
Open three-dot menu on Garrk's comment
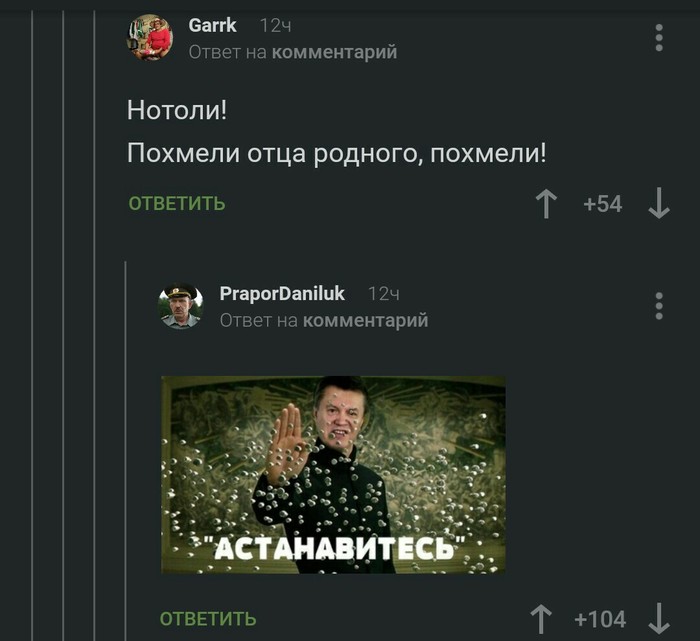point(659,37)
